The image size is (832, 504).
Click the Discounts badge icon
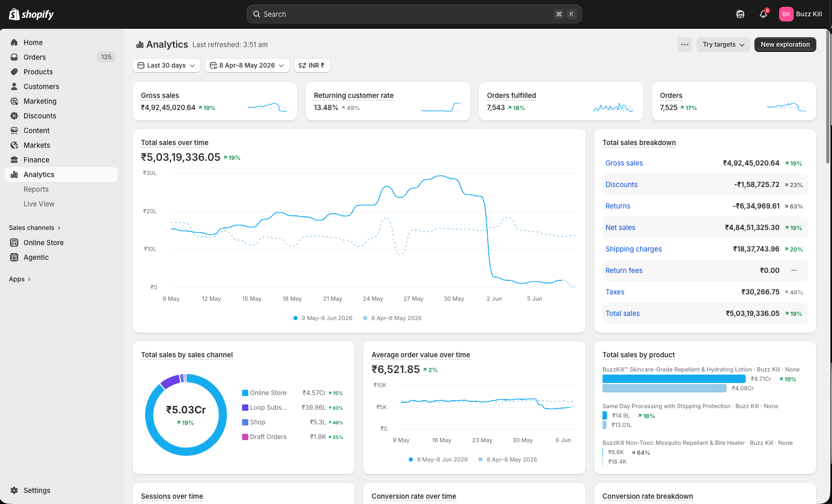(x=14, y=116)
